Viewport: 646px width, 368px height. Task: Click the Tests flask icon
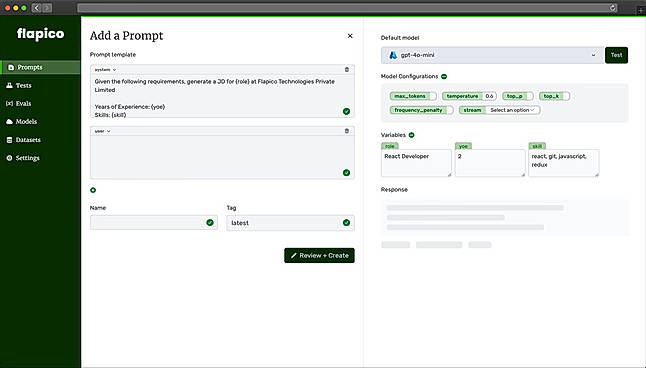click(9, 85)
